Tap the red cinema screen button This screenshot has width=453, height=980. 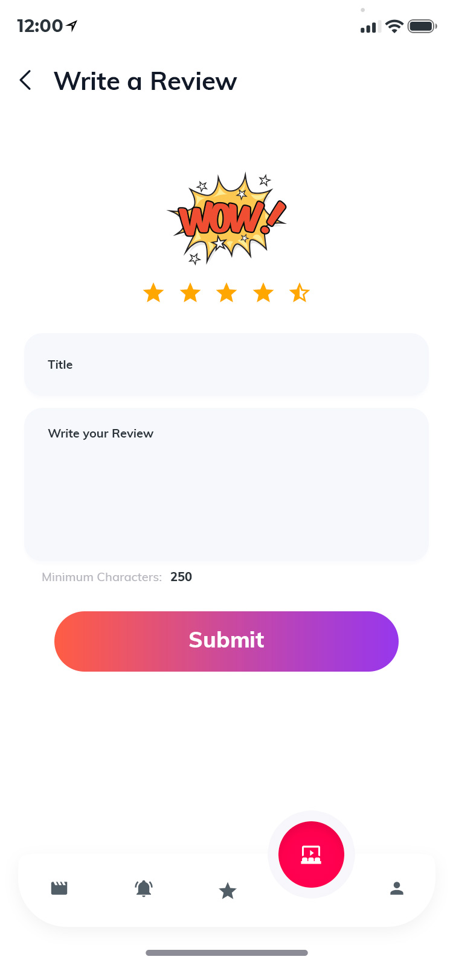[x=311, y=854]
